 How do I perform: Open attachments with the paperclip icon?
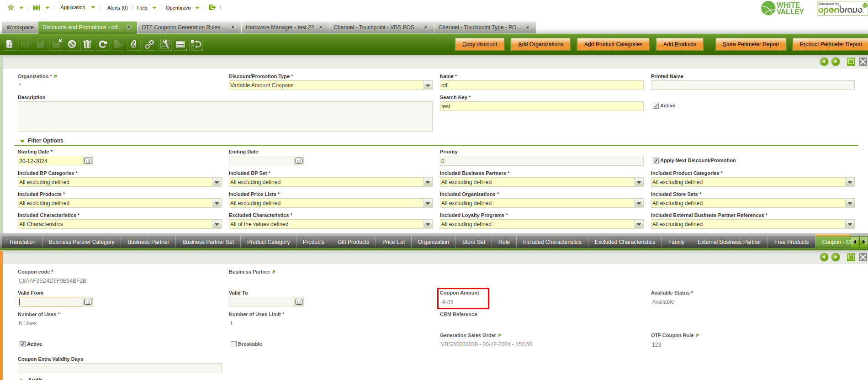134,44
